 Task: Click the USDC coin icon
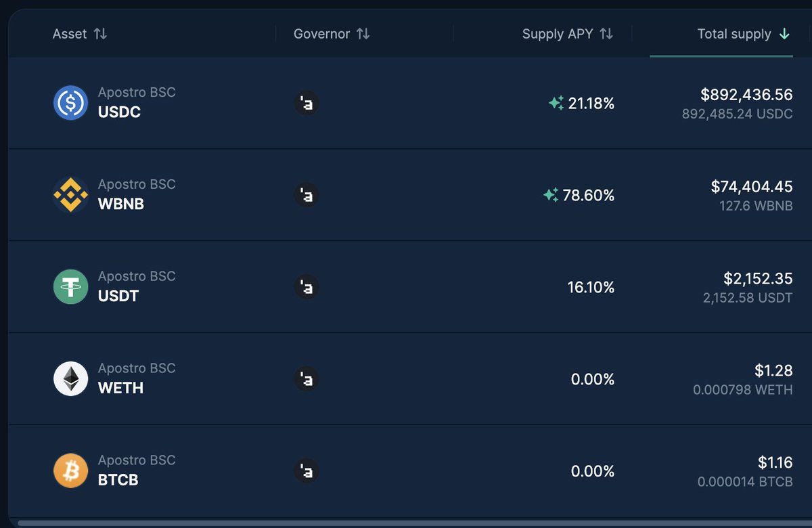click(71, 103)
